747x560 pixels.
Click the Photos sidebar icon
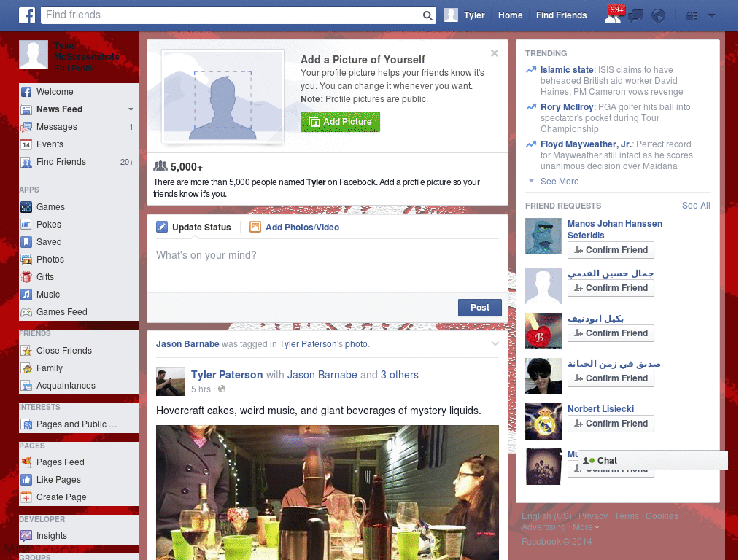27,260
